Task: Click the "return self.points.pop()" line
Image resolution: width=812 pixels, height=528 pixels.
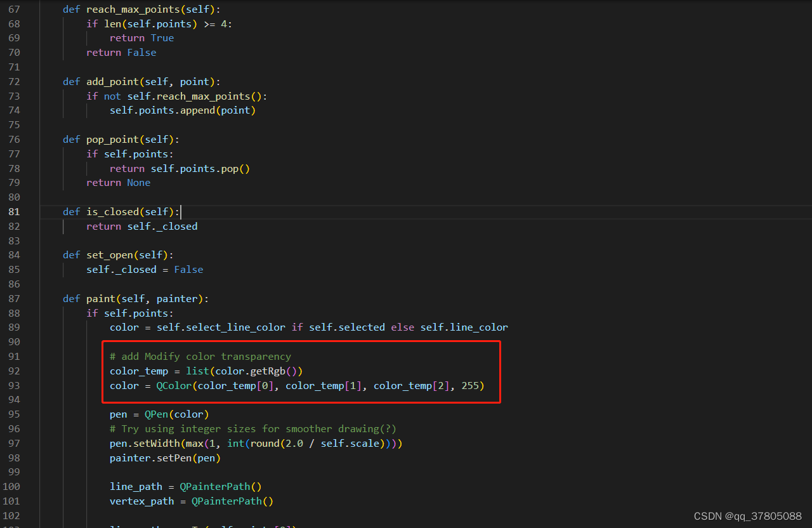Action: click(x=180, y=169)
